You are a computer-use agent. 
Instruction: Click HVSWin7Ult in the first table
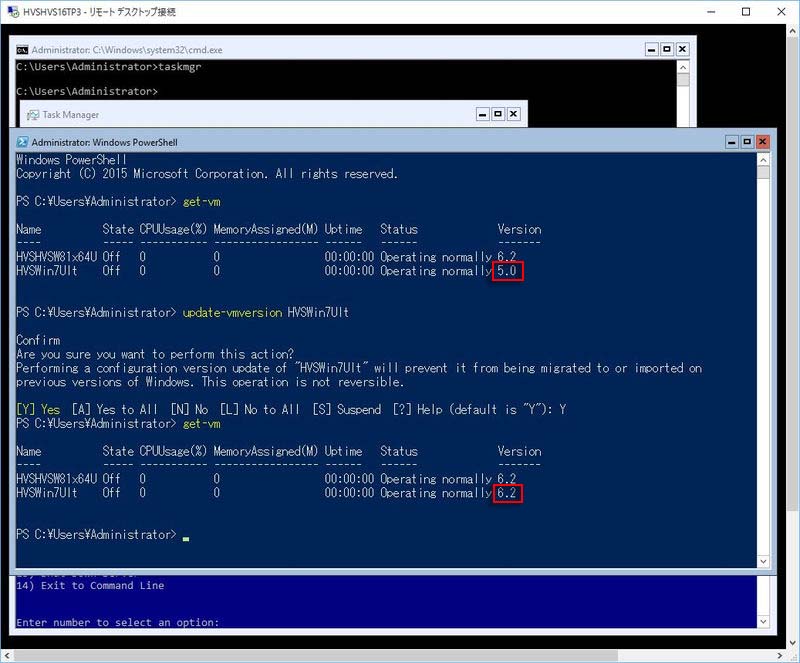46,271
